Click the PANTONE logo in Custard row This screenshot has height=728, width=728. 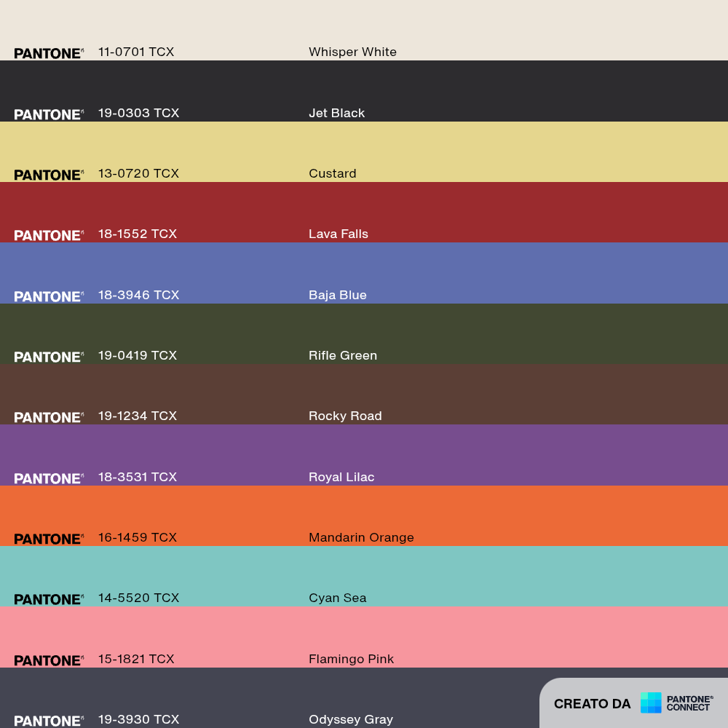pyautogui.click(x=49, y=175)
